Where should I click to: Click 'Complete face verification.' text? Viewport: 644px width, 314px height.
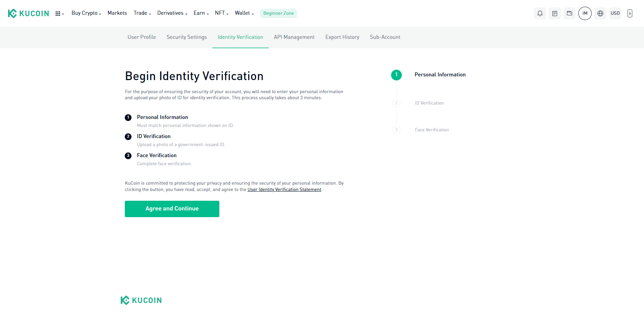coord(164,164)
